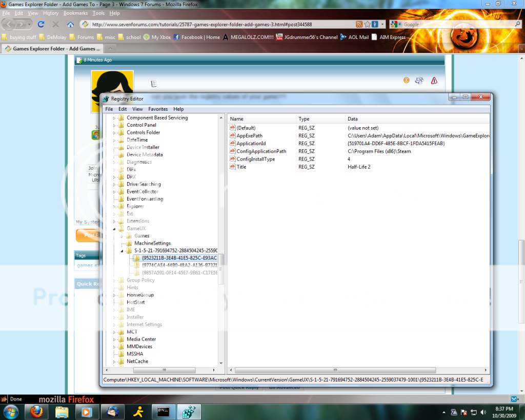This screenshot has width=525, height=420.
Task: Open the gear settings icon on the forum post
Action: click(419, 81)
